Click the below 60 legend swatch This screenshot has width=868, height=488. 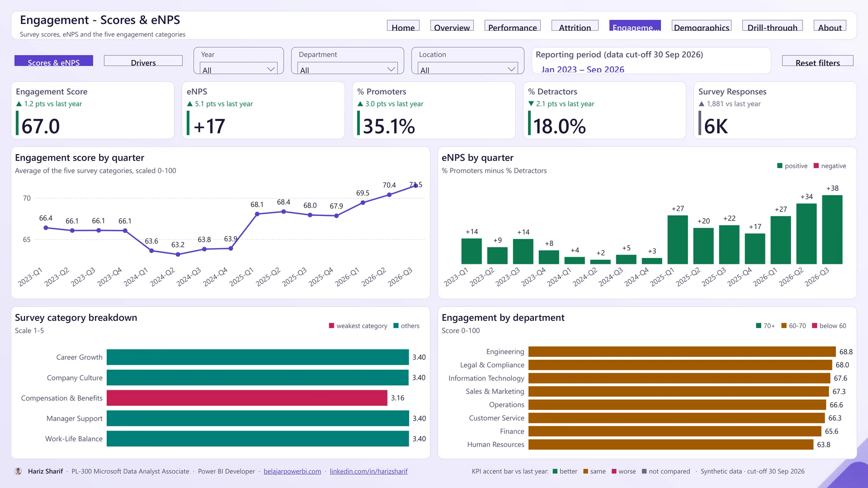click(x=815, y=326)
